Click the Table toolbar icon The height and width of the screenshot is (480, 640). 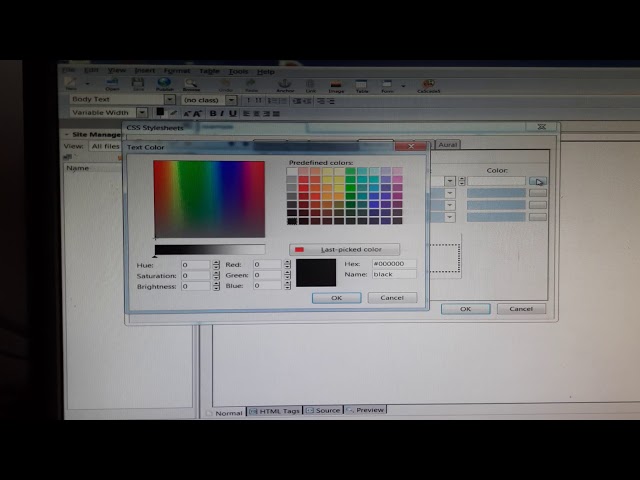coord(362,84)
